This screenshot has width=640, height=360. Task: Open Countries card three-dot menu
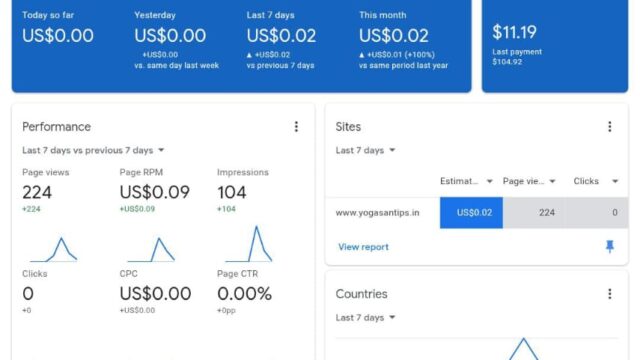coord(610,294)
